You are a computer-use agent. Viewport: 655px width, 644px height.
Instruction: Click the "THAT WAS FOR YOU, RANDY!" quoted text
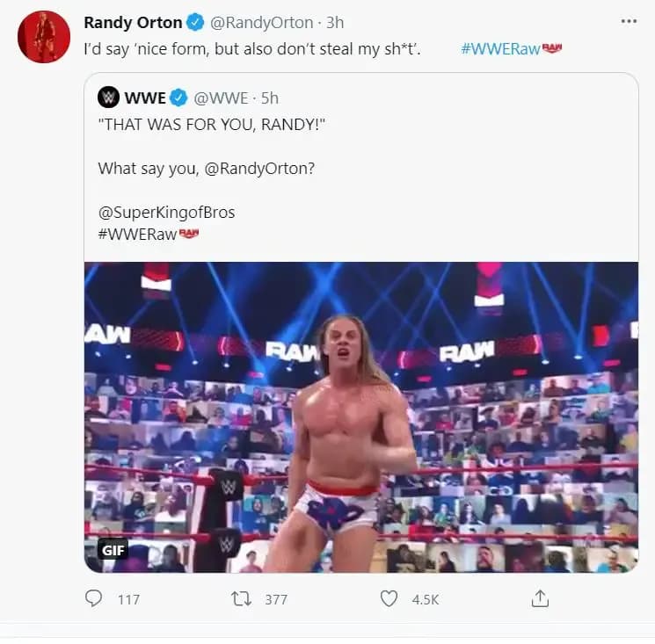(212, 124)
